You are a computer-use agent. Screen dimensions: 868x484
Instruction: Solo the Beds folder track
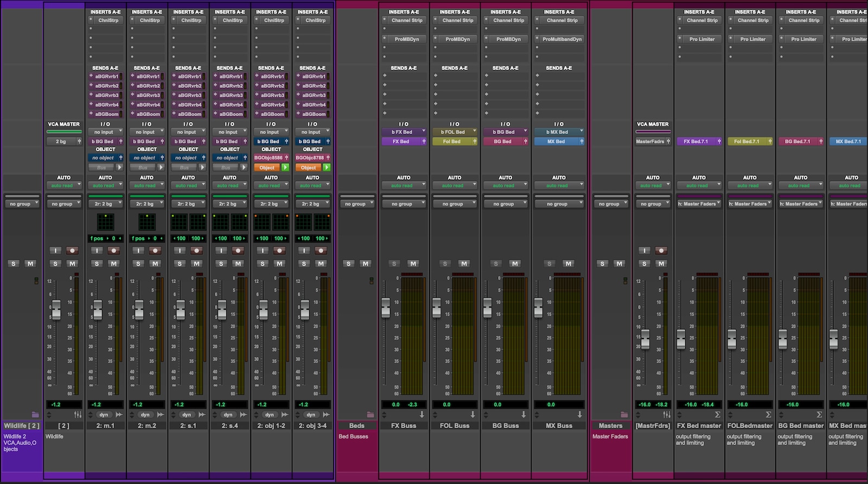point(348,264)
